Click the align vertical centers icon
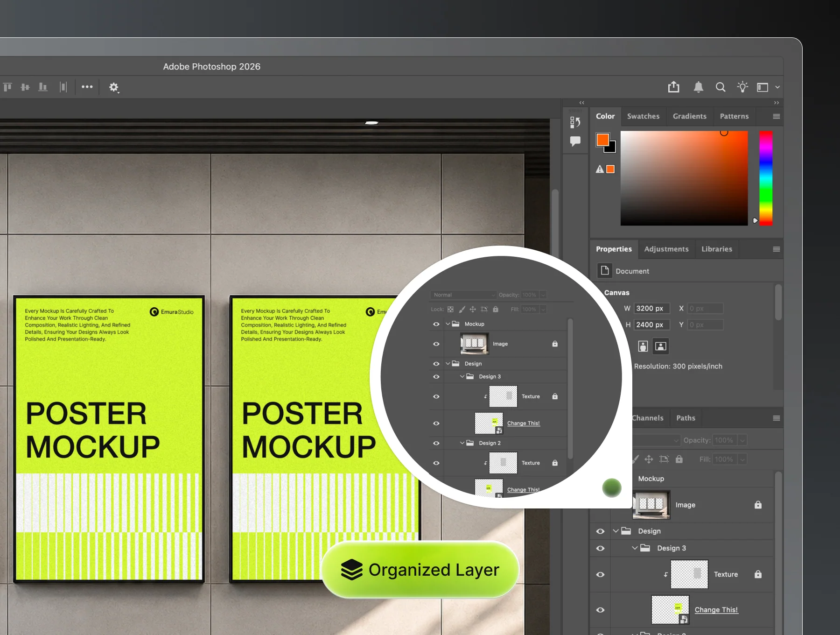This screenshot has height=635, width=840. (25, 87)
